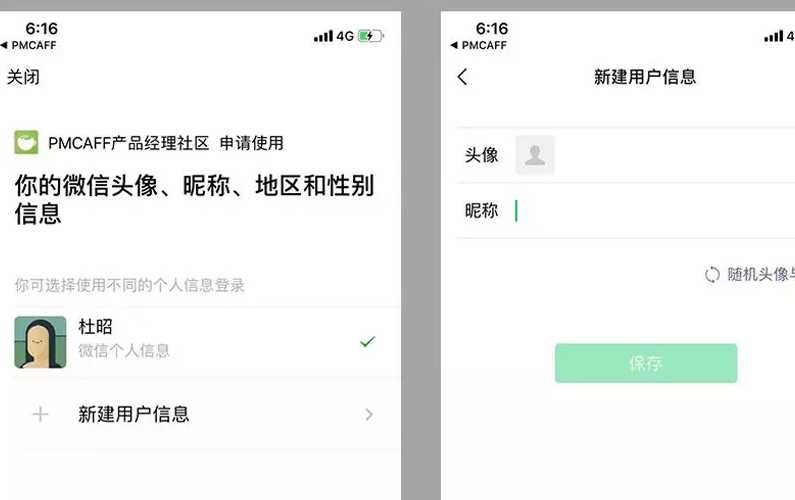
Task: Tap the signal bars in left status bar
Action: tap(323, 36)
